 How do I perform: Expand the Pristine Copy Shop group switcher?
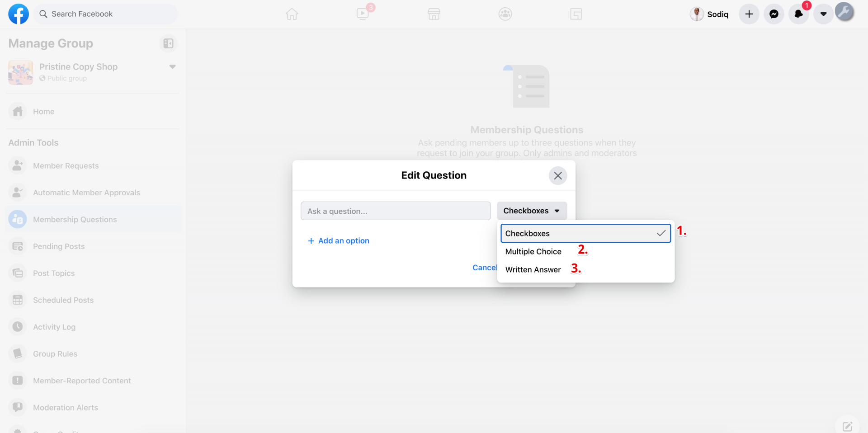coord(172,67)
